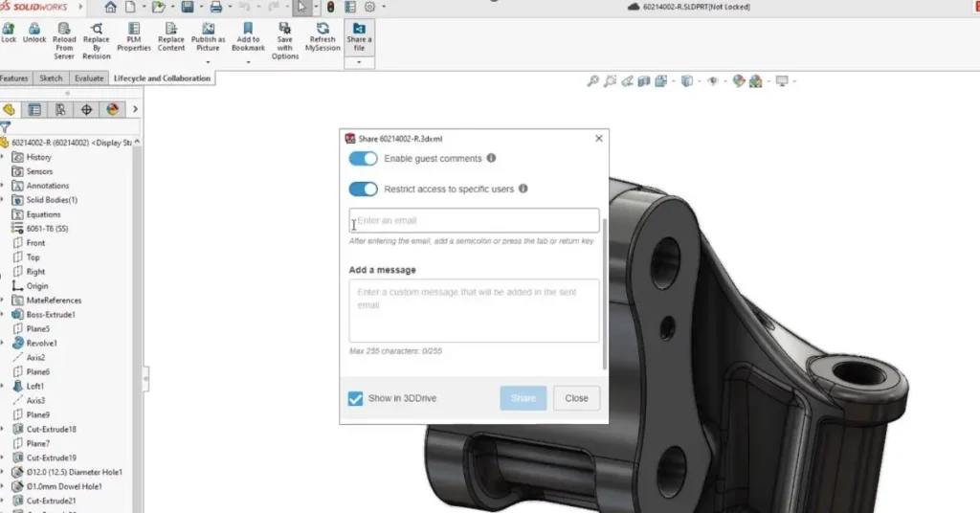Image resolution: width=980 pixels, height=513 pixels.
Task: Click the Close button in Share dialog
Action: click(576, 398)
